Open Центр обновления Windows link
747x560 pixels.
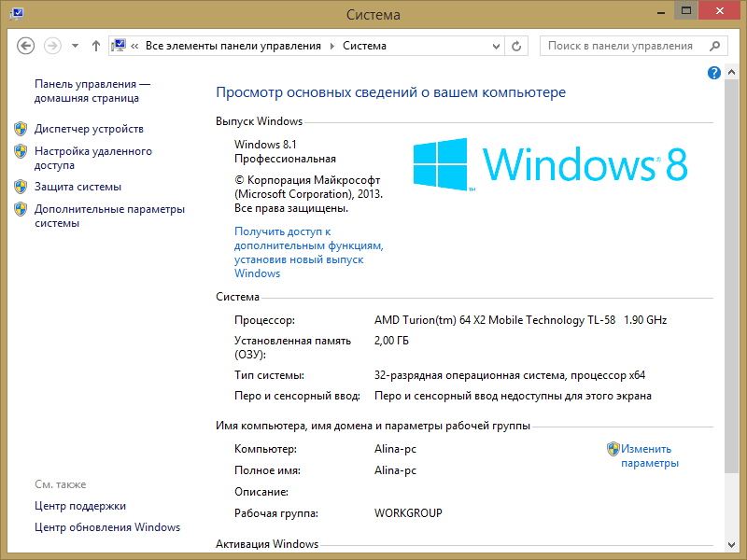(x=107, y=527)
